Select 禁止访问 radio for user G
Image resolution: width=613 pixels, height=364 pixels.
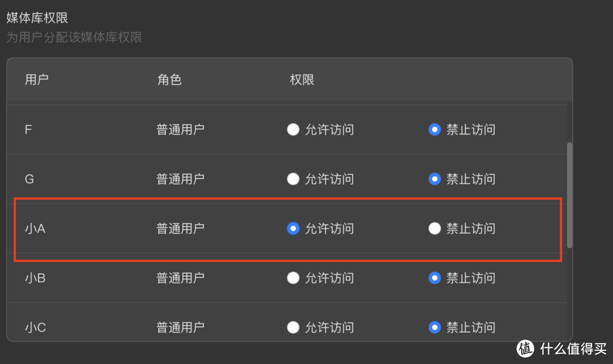pyautogui.click(x=434, y=179)
